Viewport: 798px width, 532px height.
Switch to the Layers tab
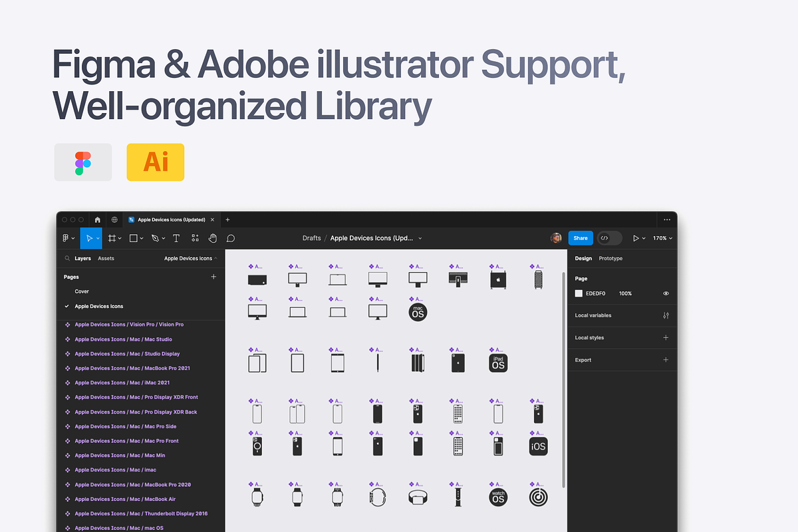tap(82, 258)
